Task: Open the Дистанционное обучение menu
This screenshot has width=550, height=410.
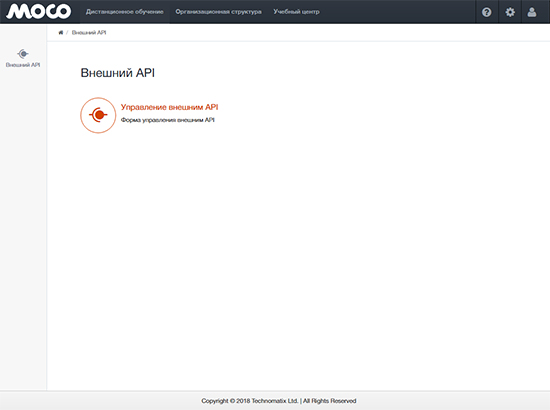Action: [x=125, y=12]
